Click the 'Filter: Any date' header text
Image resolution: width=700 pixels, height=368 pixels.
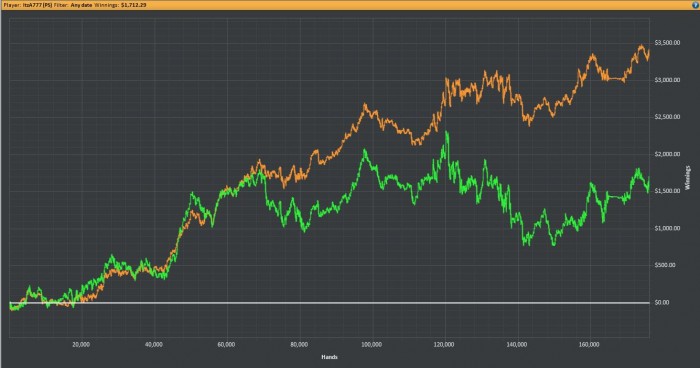(73, 5)
